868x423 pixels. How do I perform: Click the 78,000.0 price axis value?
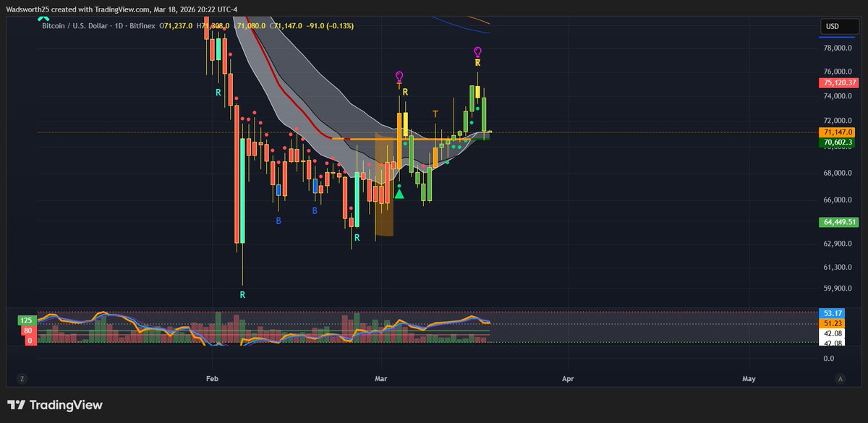[837, 48]
